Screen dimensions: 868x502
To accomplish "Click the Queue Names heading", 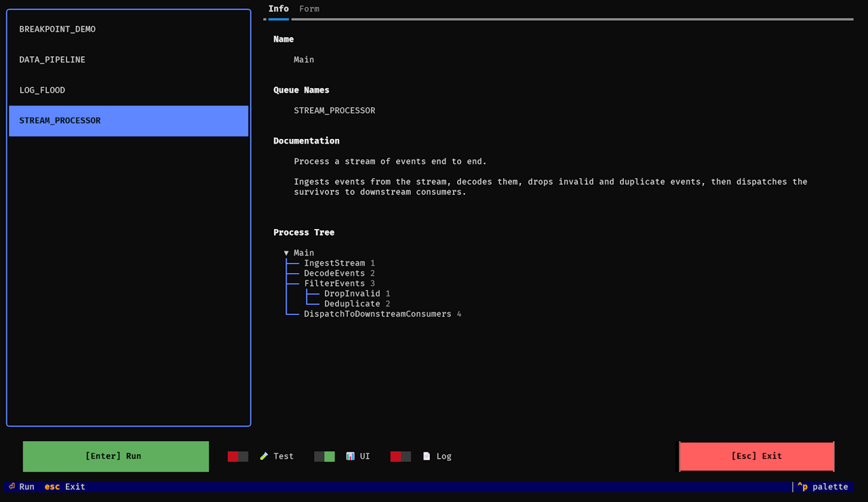I will [301, 90].
